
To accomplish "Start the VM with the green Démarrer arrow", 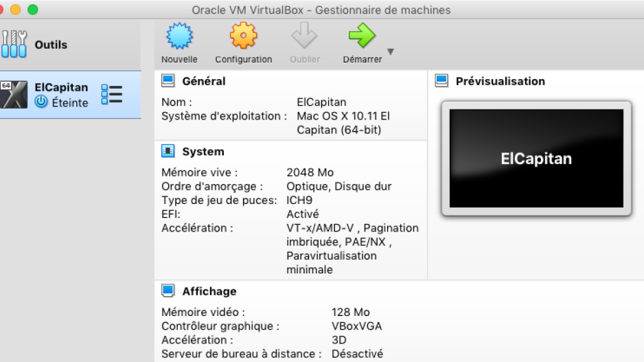I will [x=362, y=35].
